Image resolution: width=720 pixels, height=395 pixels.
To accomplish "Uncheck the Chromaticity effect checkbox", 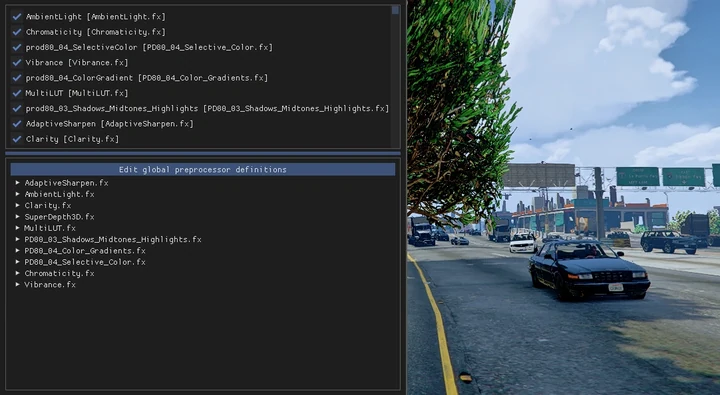I will (x=17, y=32).
